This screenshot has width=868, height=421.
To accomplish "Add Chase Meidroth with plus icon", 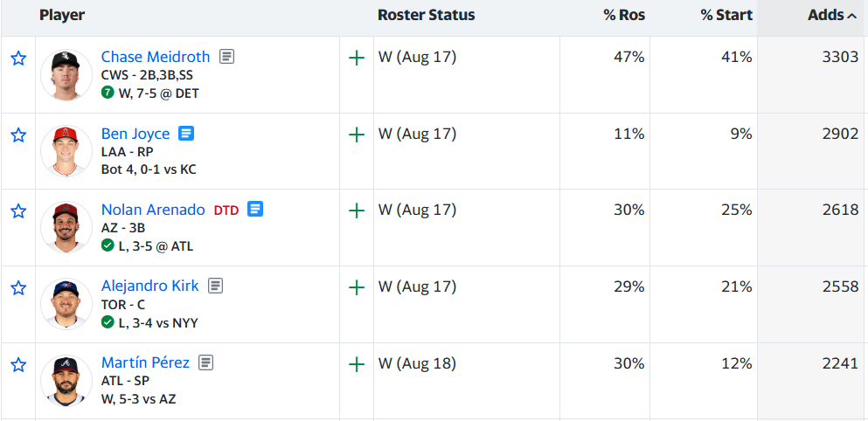I will pyautogui.click(x=357, y=59).
